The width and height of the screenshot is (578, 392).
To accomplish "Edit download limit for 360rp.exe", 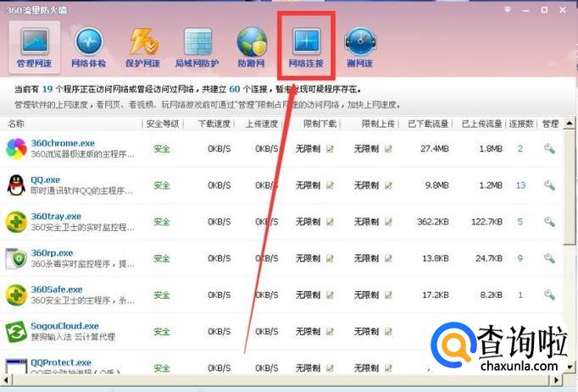I will pos(330,258).
